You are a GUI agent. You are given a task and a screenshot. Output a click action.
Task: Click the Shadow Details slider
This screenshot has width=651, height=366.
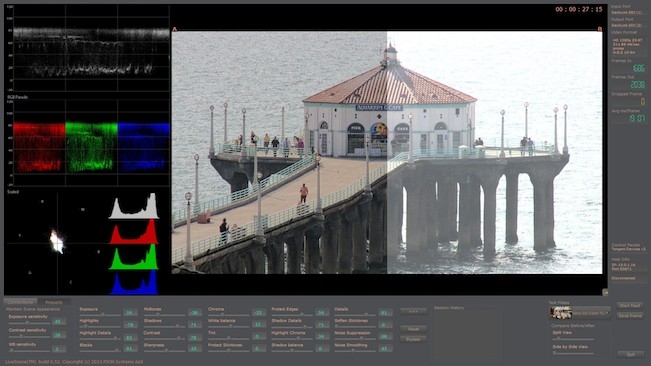(292, 326)
